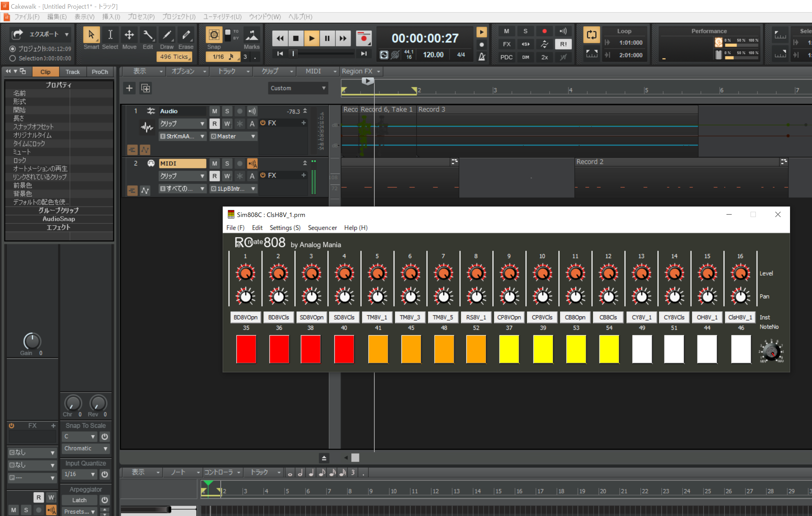812x516 pixels.
Task: Click the inspector Gain knob
Action: [32, 341]
